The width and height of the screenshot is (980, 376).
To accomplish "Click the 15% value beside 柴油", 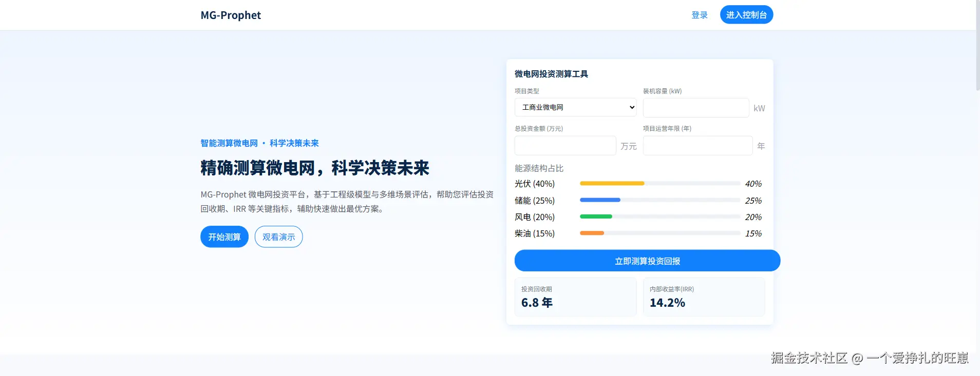I will point(753,233).
